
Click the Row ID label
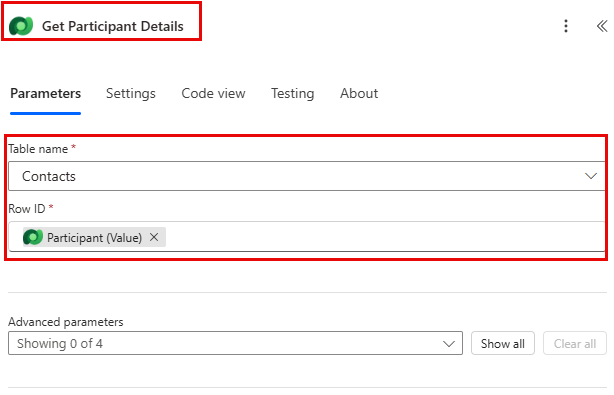point(27,209)
